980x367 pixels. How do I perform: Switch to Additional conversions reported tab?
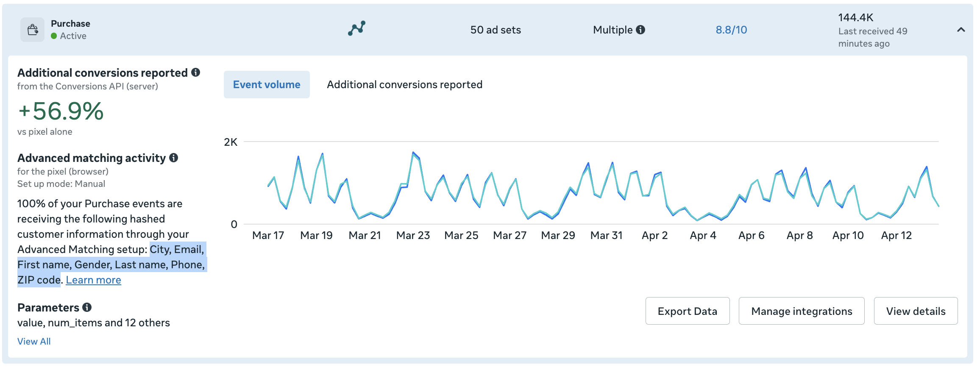(404, 85)
